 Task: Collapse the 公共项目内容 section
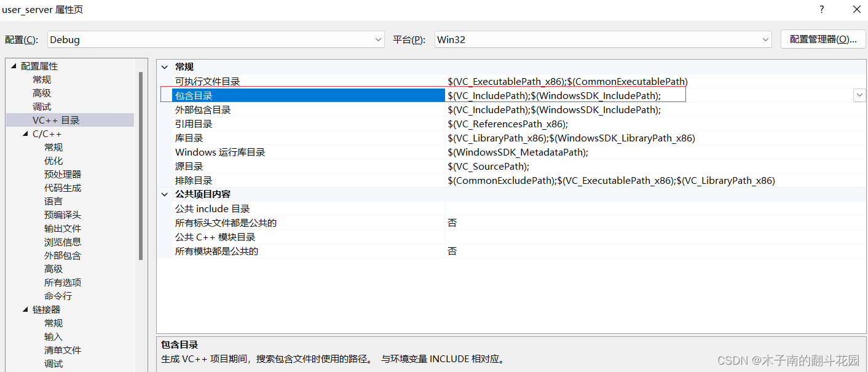pos(164,194)
